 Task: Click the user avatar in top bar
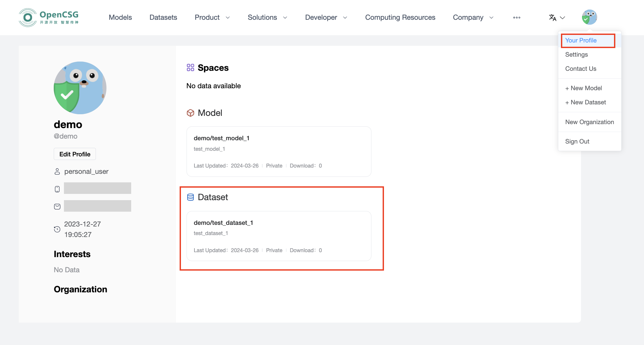click(589, 17)
